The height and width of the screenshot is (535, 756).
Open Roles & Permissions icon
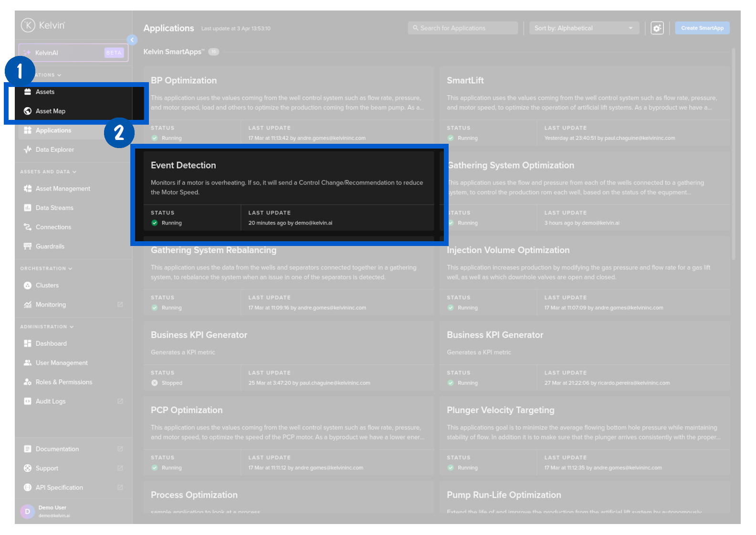(28, 382)
